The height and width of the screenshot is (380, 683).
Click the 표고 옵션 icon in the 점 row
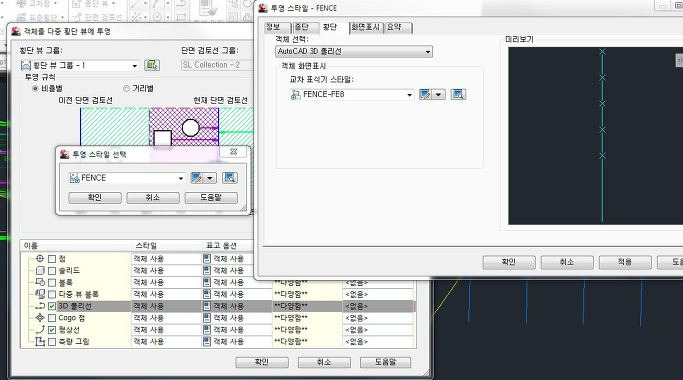point(207,258)
